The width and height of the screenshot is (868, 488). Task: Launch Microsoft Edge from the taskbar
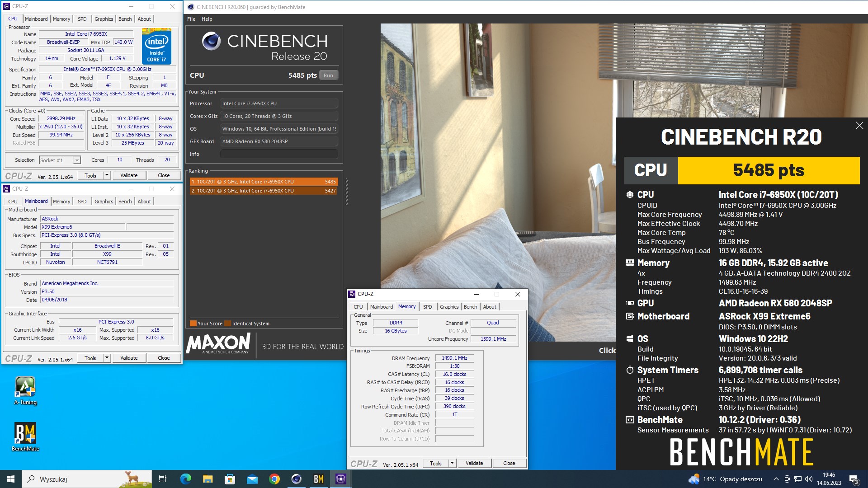[x=185, y=479]
